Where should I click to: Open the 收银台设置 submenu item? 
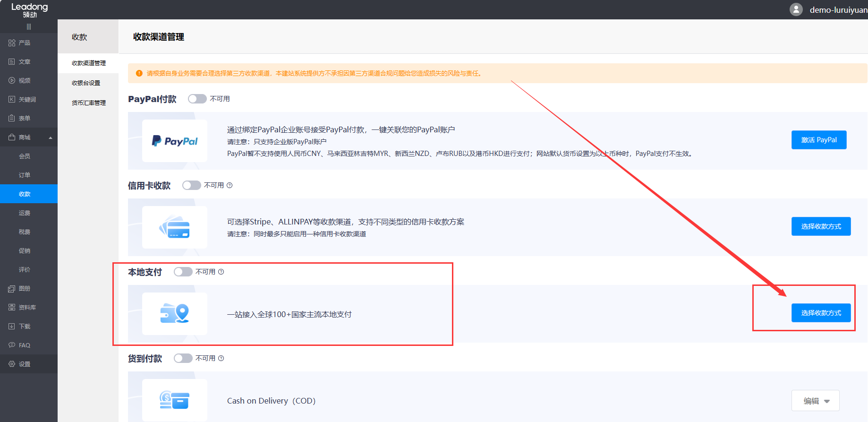(x=86, y=83)
